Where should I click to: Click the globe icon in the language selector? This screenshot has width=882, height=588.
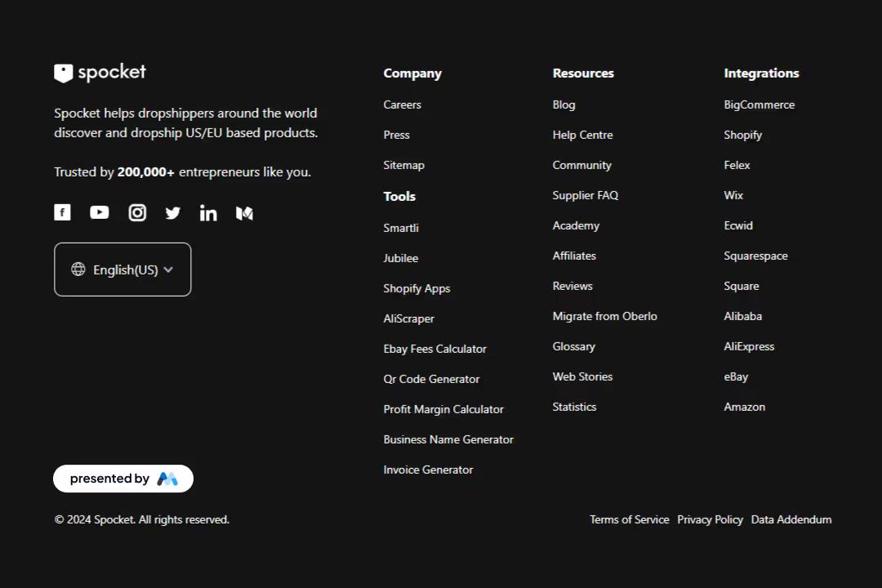(x=78, y=269)
